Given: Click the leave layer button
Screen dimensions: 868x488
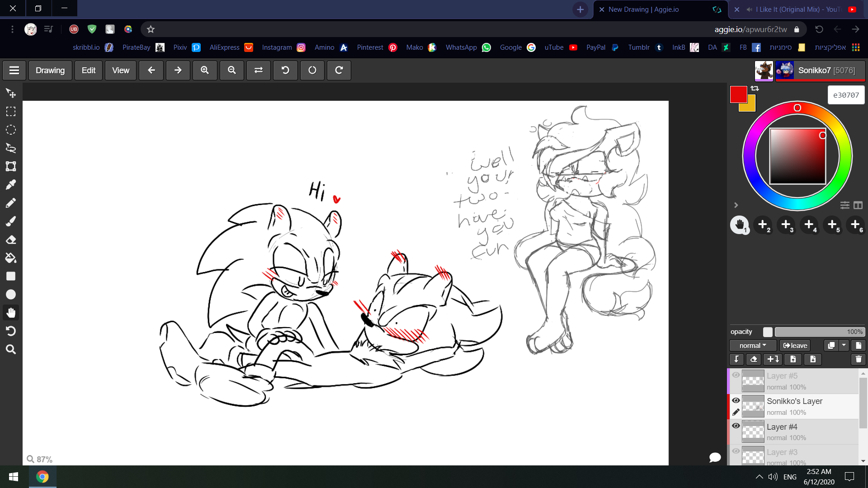Looking at the screenshot, I should click(x=795, y=346).
